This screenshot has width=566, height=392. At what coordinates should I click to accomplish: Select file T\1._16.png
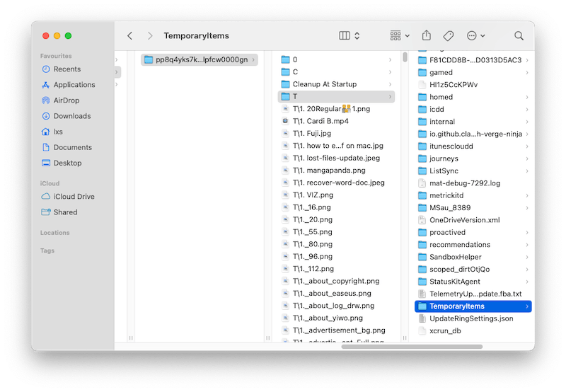[x=337, y=207]
